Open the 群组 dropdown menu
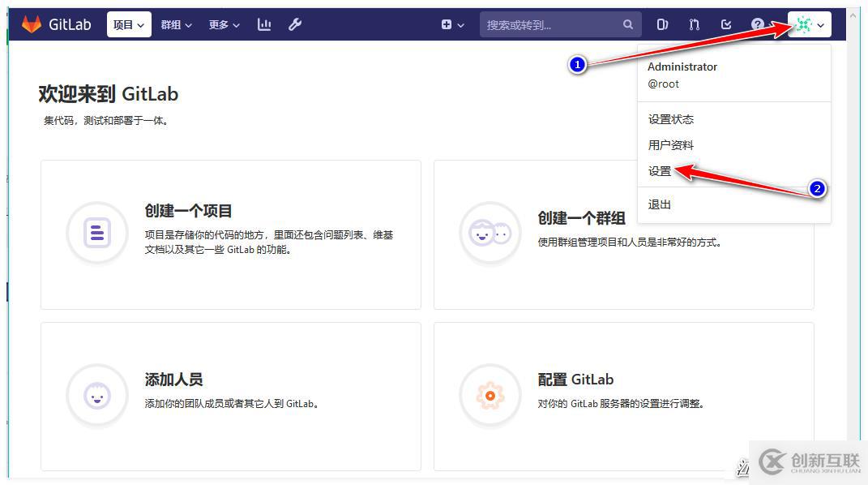The width and height of the screenshot is (868, 485). [176, 25]
